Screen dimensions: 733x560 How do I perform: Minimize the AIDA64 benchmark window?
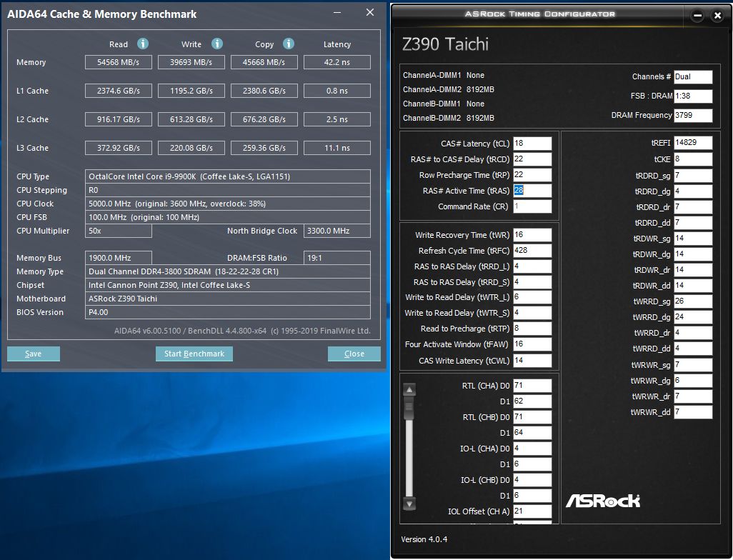tap(337, 13)
